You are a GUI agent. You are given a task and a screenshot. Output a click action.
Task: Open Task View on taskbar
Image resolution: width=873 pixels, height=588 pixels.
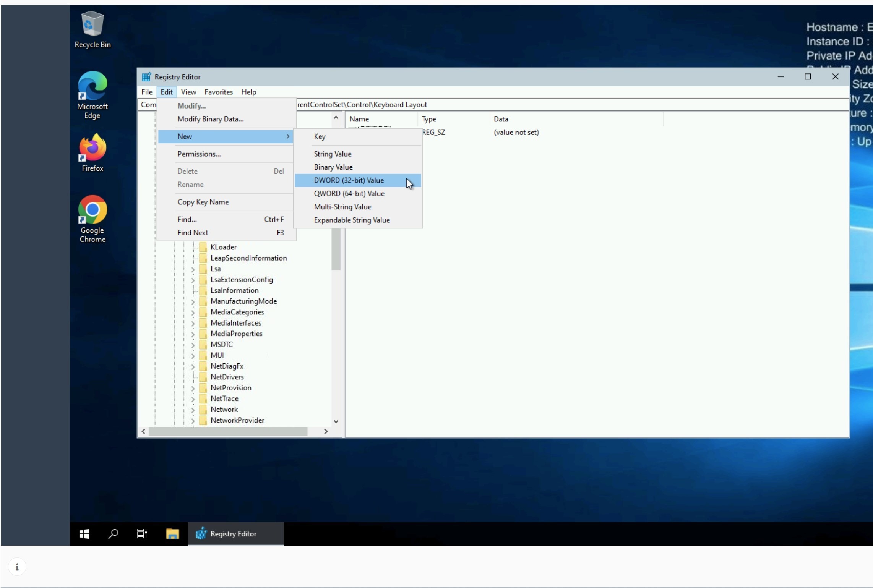coord(142,534)
